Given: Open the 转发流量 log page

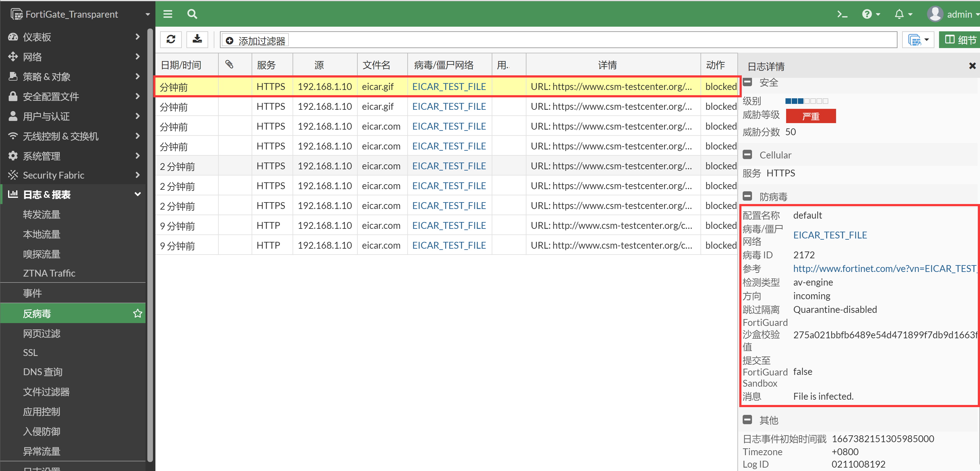Looking at the screenshot, I should pyautogui.click(x=42, y=214).
